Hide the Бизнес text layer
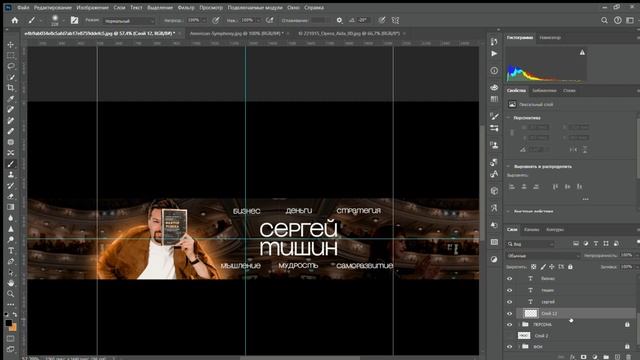 click(x=509, y=278)
